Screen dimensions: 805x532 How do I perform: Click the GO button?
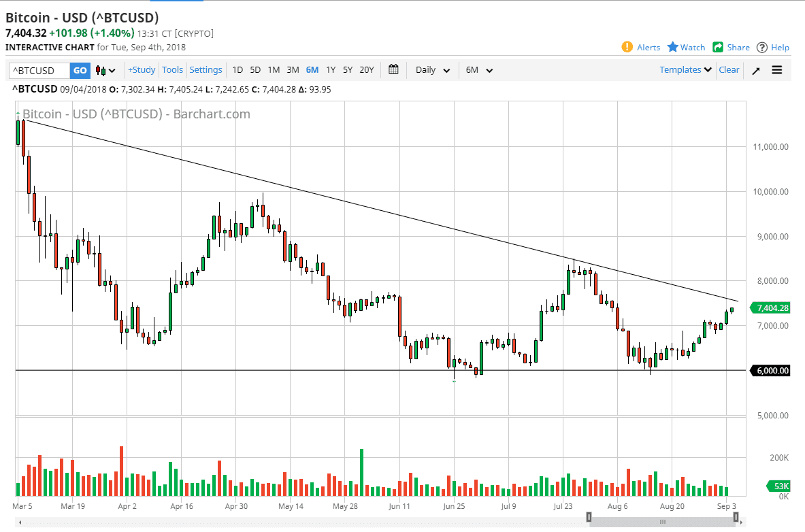click(80, 69)
